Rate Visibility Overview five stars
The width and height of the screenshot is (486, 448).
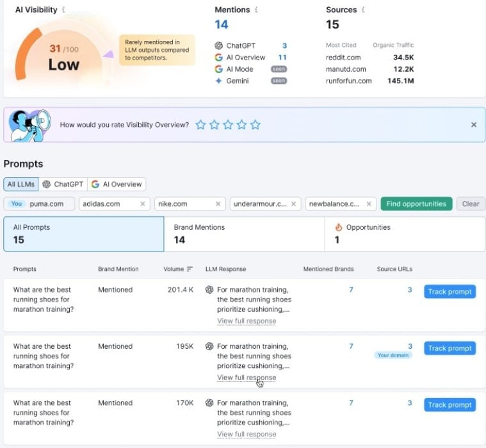click(x=255, y=125)
